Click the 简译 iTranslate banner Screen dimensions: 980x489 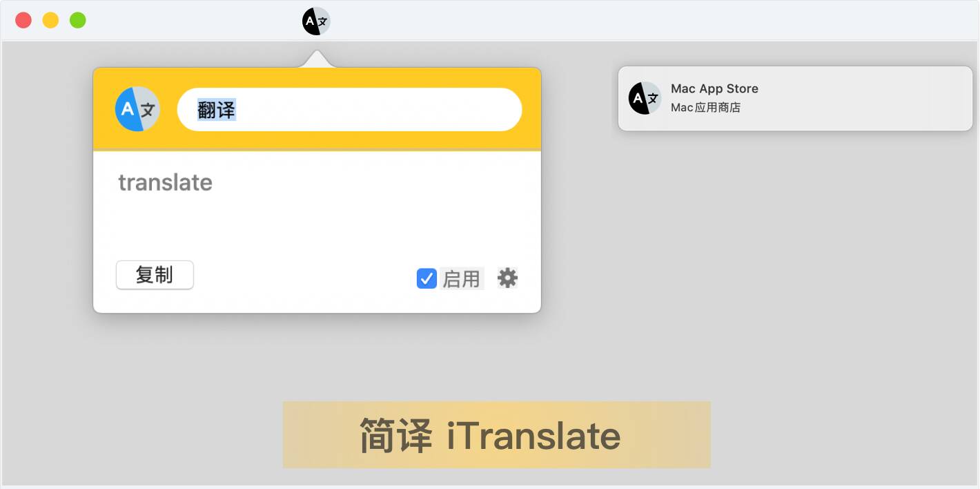[496, 435]
